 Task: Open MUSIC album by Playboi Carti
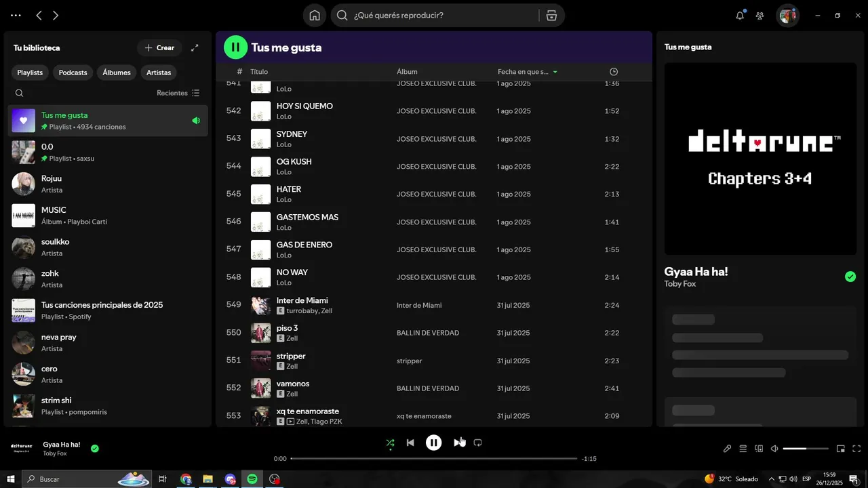coord(108,216)
